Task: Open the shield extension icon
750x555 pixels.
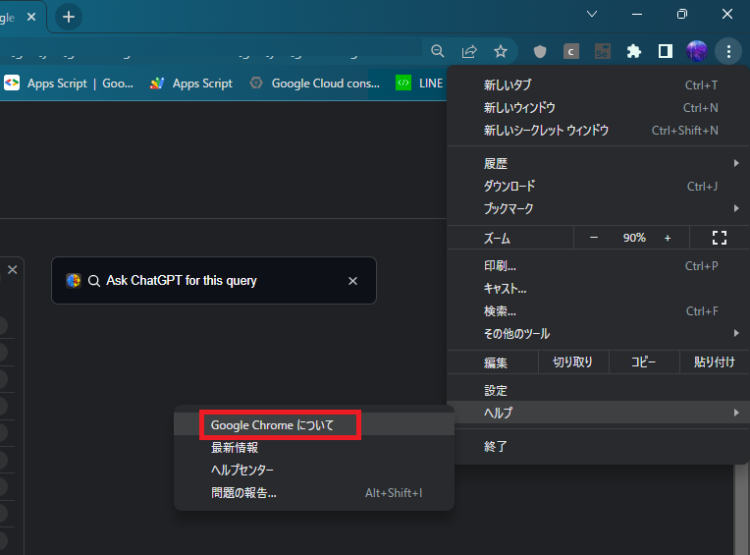Action: 540,51
